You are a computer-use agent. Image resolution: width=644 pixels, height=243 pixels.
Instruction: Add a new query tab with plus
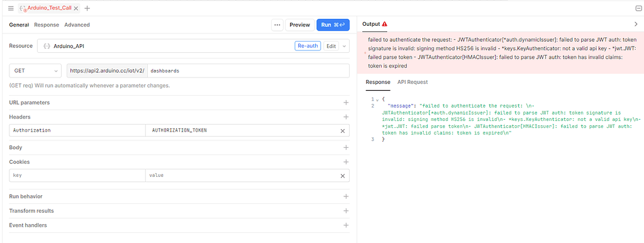click(87, 8)
